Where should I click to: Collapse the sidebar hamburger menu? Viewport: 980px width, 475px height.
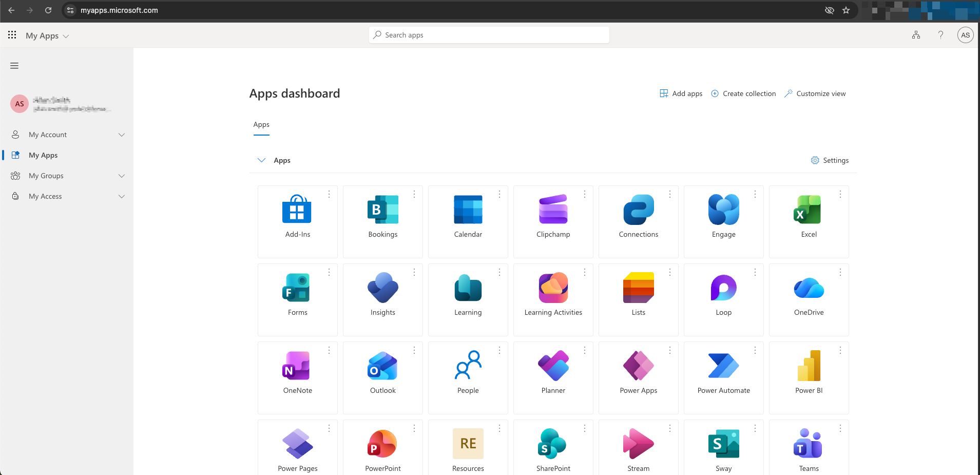[x=14, y=66]
